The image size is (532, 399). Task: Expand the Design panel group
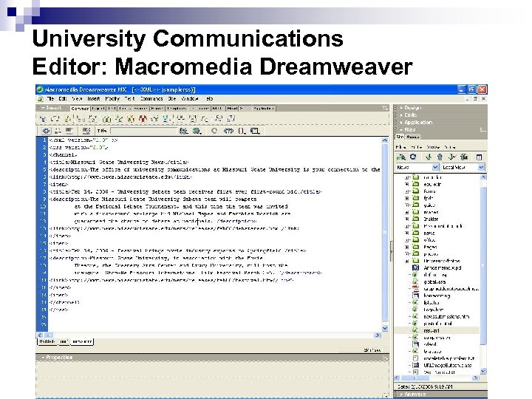(402, 108)
